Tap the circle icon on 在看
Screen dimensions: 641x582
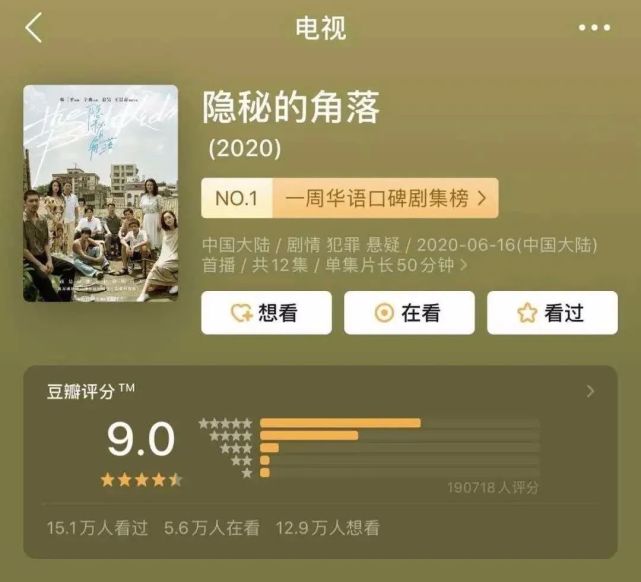pyautogui.click(x=384, y=313)
